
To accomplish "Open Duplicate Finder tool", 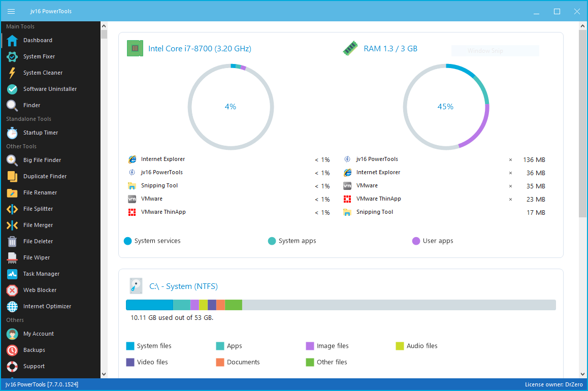I will [x=51, y=176].
